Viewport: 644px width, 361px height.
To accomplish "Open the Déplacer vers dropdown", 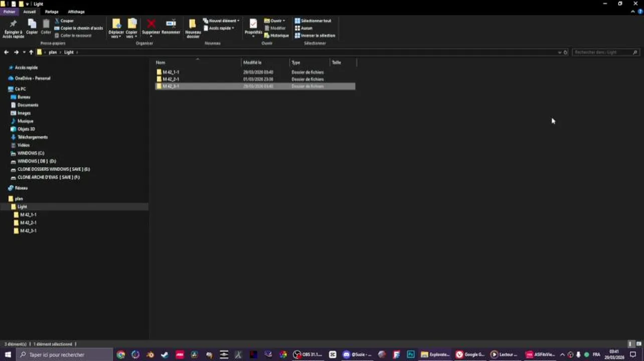I will [x=116, y=29].
